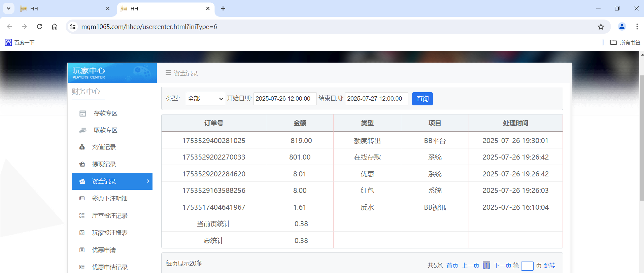
Task: Click the page number input box
Action: 527,266
